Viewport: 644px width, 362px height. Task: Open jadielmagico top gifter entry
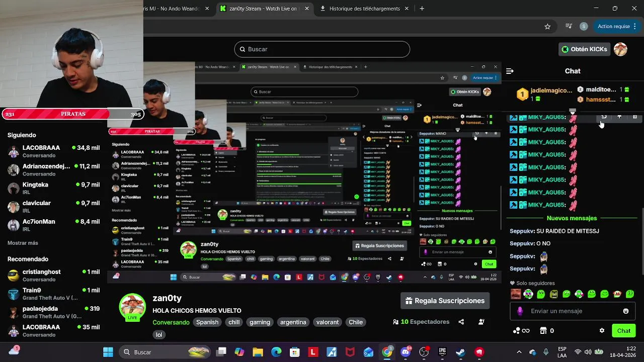coord(545,95)
